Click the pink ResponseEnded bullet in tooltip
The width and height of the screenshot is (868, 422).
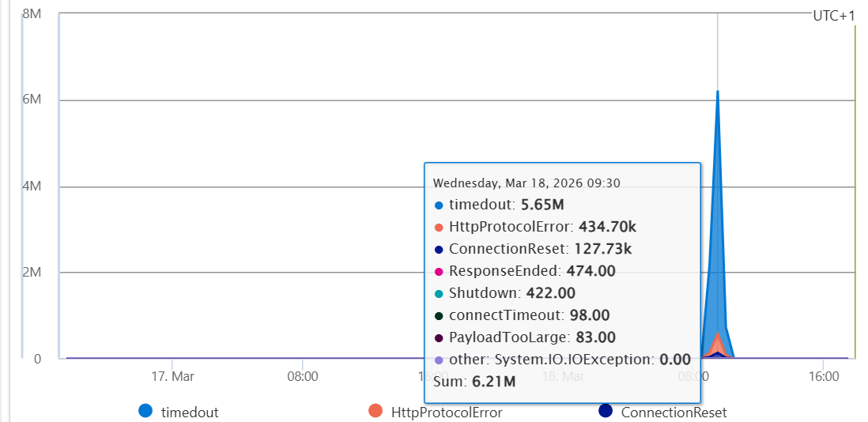tap(439, 271)
